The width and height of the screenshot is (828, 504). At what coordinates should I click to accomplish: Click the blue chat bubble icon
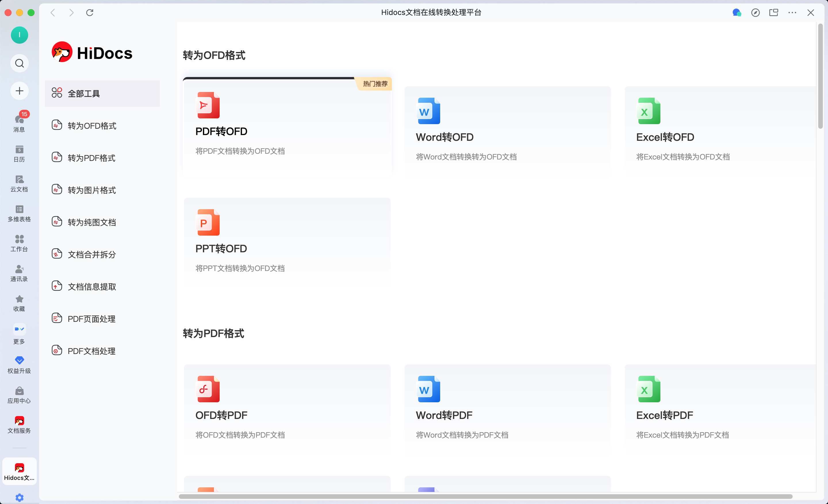[737, 12]
